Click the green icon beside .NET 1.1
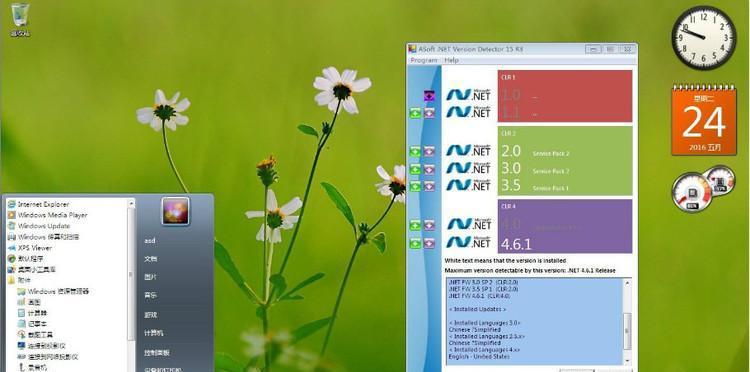This screenshot has height=372, width=750. pyautogui.click(x=415, y=113)
